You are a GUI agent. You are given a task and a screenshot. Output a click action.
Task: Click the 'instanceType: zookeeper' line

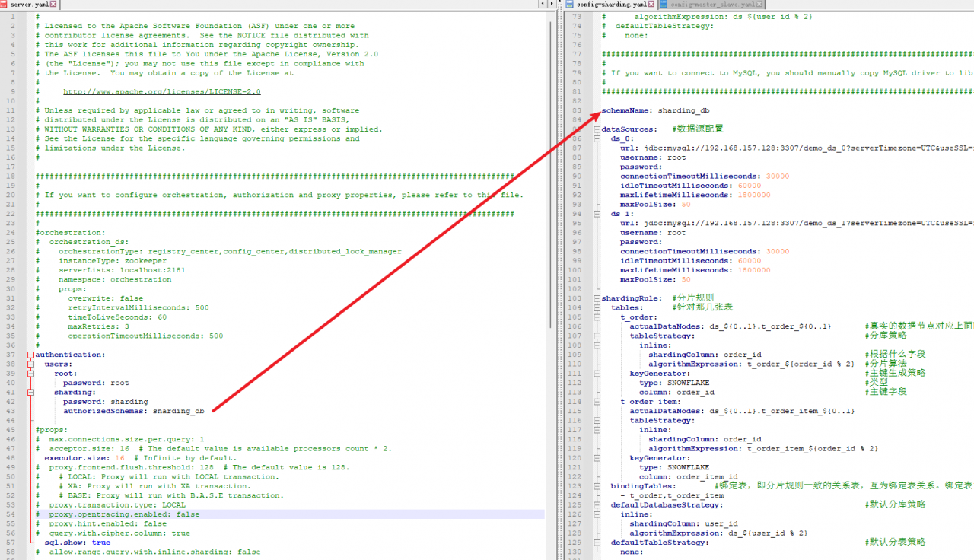click(102, 261)
